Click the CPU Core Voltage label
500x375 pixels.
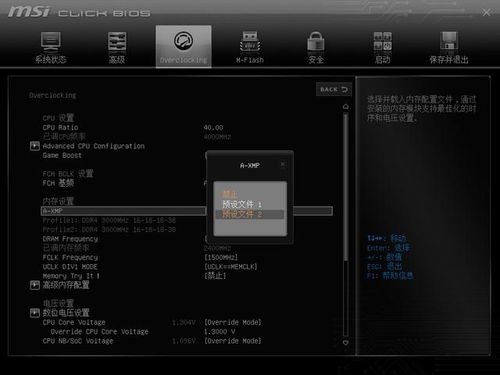[74, 322]
